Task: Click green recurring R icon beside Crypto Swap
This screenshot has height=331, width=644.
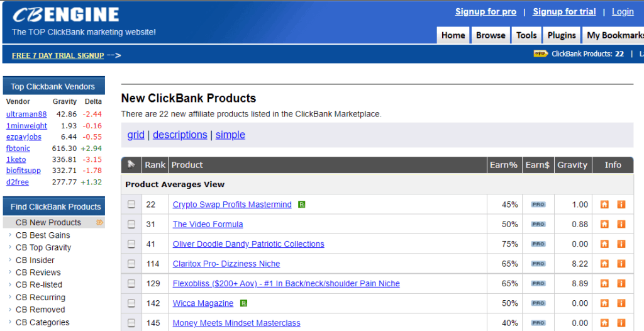Action: 301,205
